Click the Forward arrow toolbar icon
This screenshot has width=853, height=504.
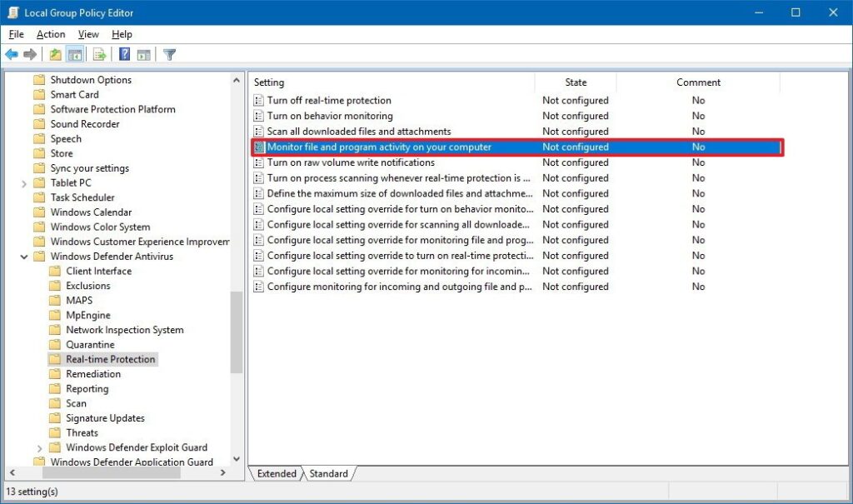31,54
